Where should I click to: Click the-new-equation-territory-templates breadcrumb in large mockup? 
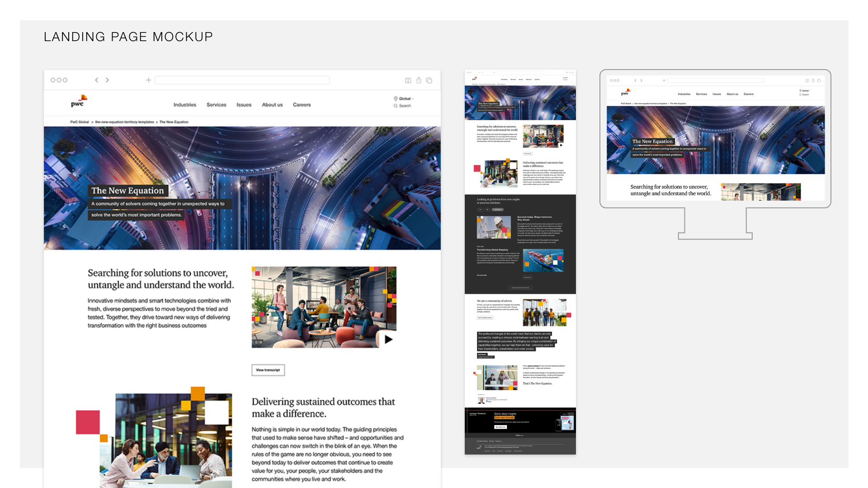(x=125, y=122)
